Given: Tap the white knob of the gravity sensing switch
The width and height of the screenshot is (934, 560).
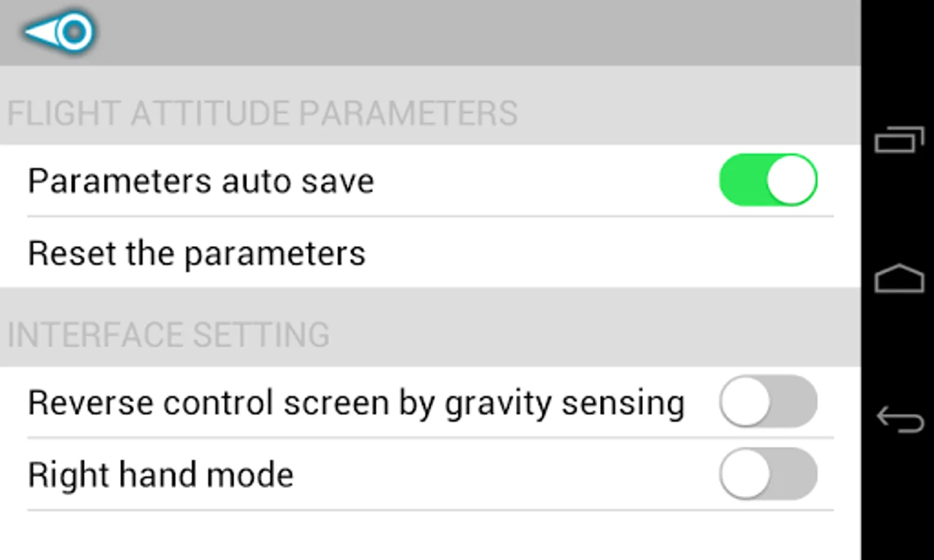Looking at the screenshot, I should (745, 401).
